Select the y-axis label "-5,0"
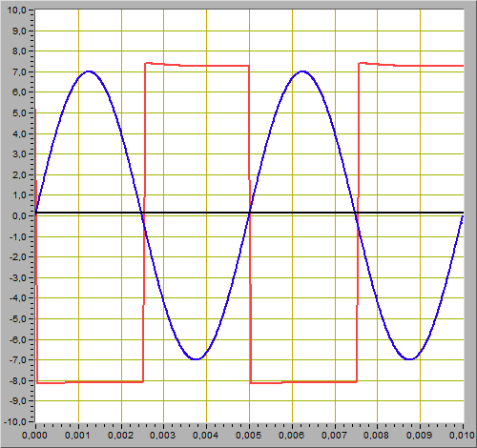Screen dimensions: 477x448 (x=18, y=318)
